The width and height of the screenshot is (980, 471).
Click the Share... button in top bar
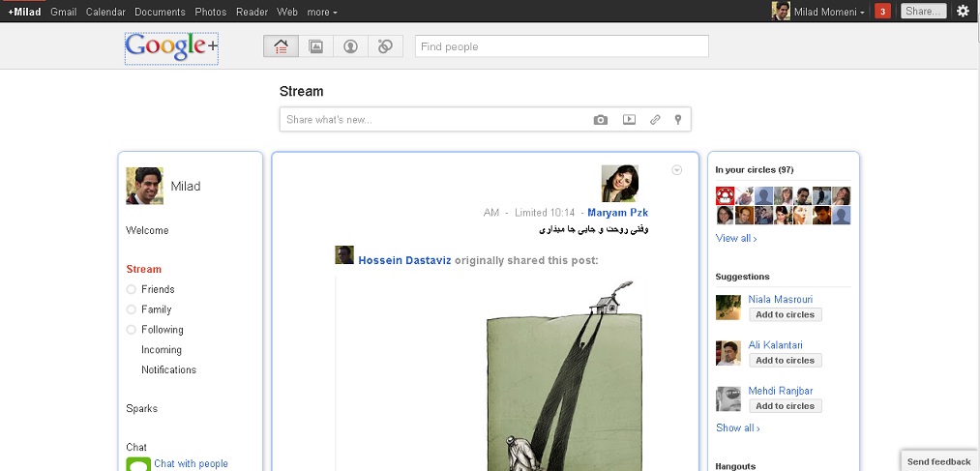[924, 12]
